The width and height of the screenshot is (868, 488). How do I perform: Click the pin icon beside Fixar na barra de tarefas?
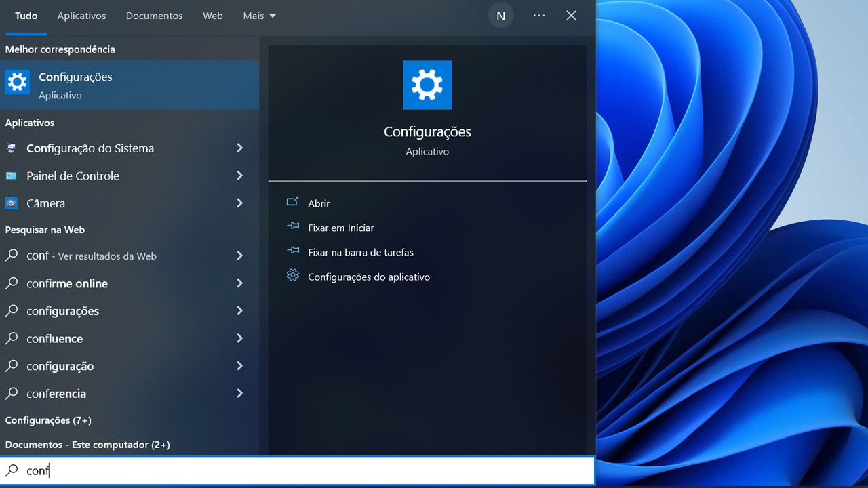point(292,251)
